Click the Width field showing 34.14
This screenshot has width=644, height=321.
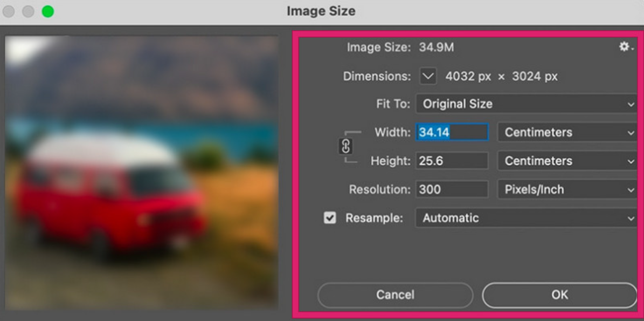pos(452,132)
